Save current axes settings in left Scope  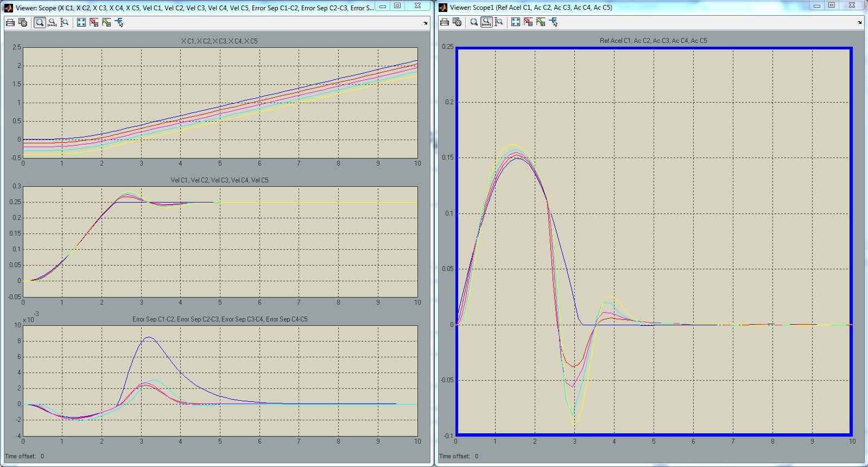[x=94, y=22]
